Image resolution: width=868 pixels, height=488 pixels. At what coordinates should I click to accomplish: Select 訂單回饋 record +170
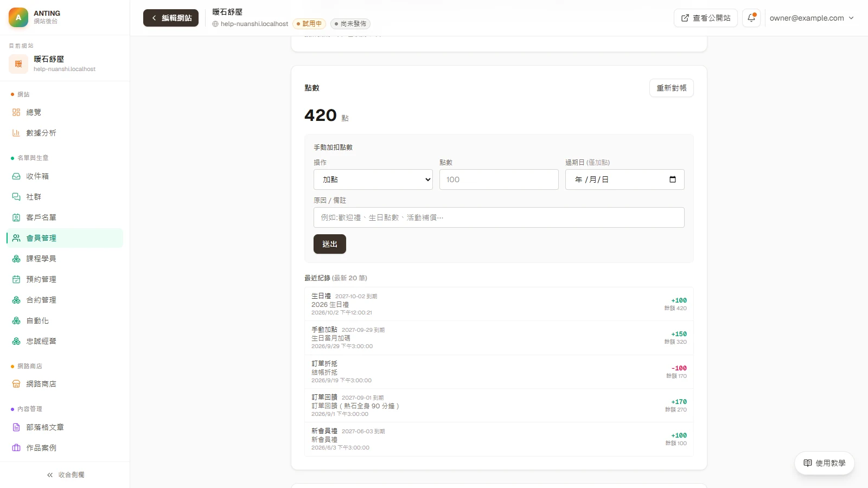click(499, 406)
